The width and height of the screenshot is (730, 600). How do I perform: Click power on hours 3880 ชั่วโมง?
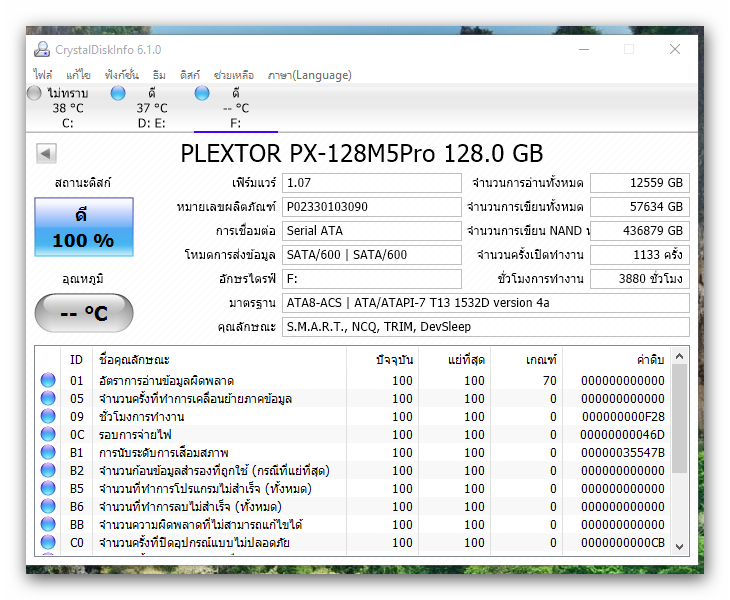640,279
